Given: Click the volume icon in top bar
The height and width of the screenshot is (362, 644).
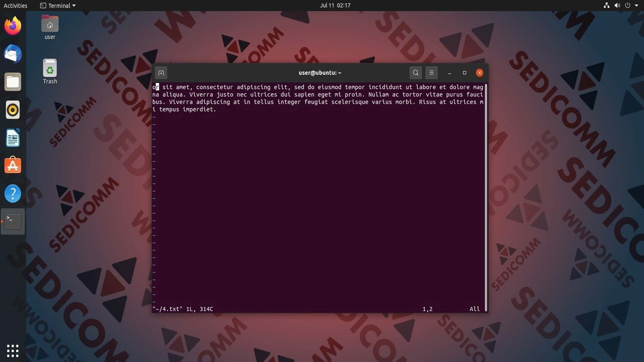Looking at the screenshot, I should tap(617, 5).
